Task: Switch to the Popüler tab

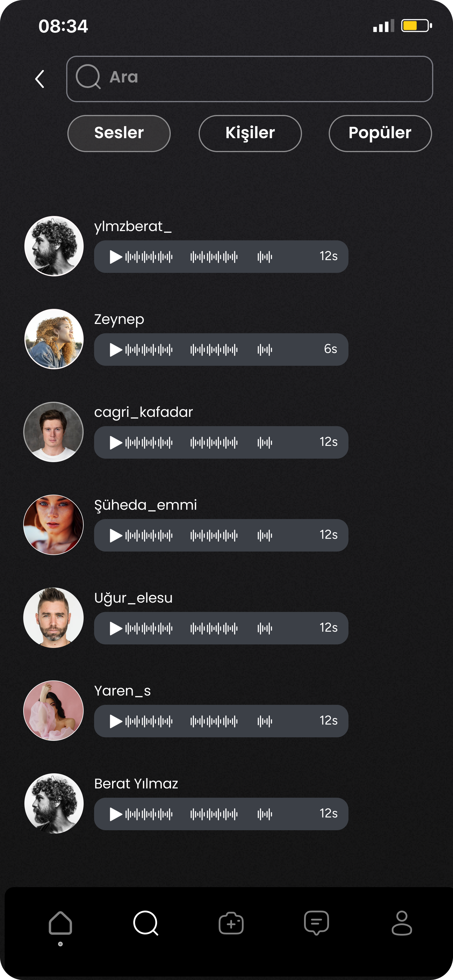Action: coord(380,133)
